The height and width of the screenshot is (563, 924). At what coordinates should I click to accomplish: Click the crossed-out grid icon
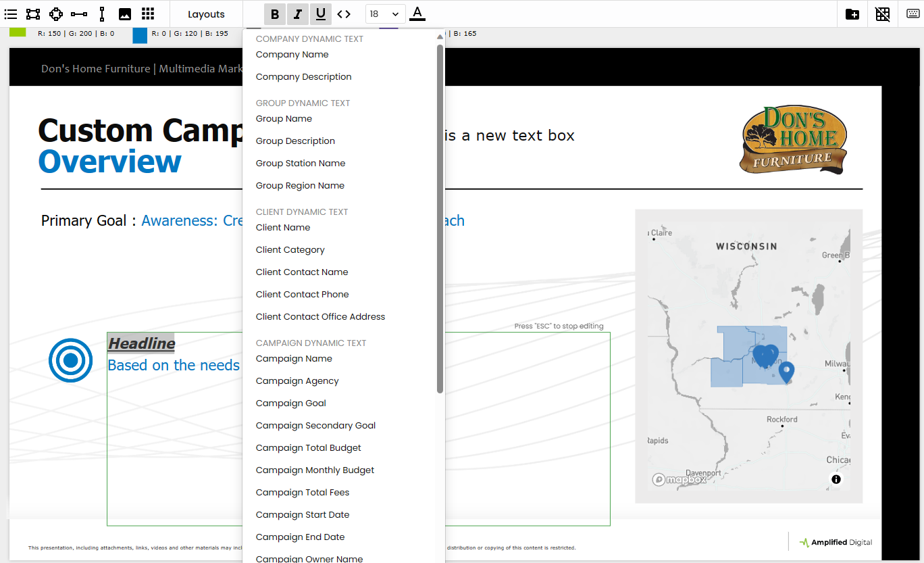click(x=883, y=14)
